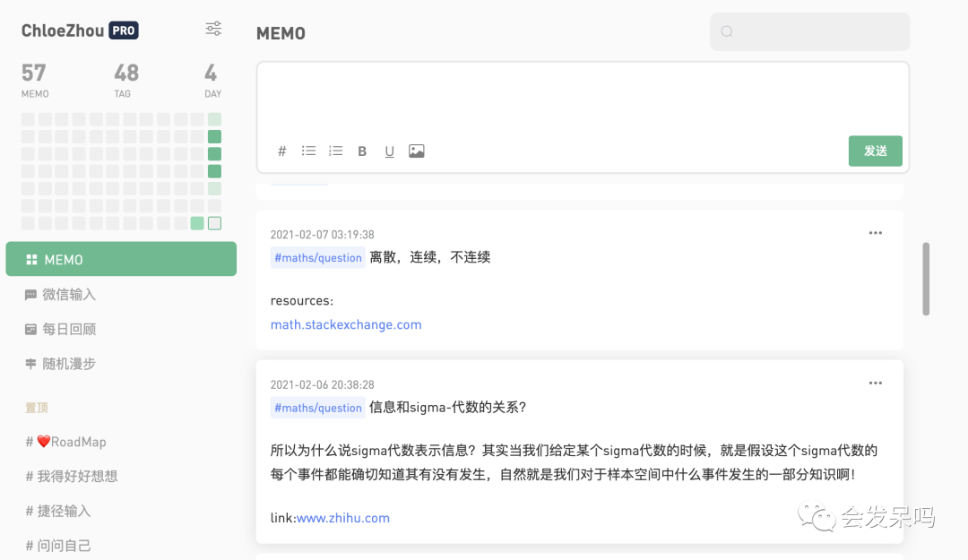Open more options for the 20:38:28 memo
Screen dimensions: 968x560
tap(876, 383)
